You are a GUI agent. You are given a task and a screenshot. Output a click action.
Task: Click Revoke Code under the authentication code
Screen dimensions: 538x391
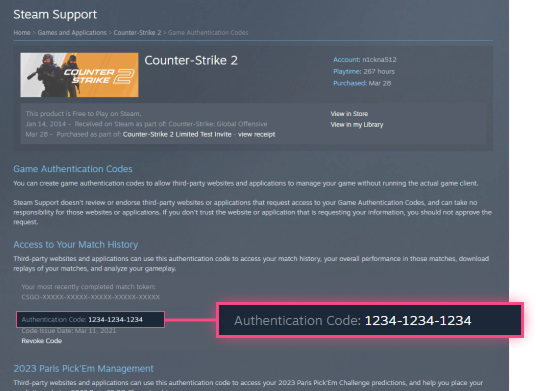42,341
